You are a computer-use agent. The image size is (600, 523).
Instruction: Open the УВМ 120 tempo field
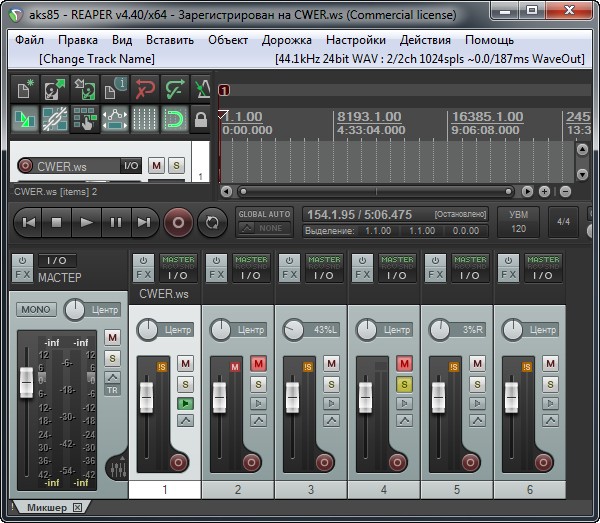(x=519, y=222)
